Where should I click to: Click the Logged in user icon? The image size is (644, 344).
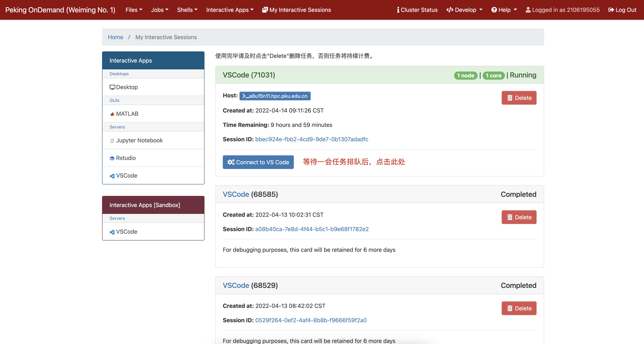(x=528, y=10)
